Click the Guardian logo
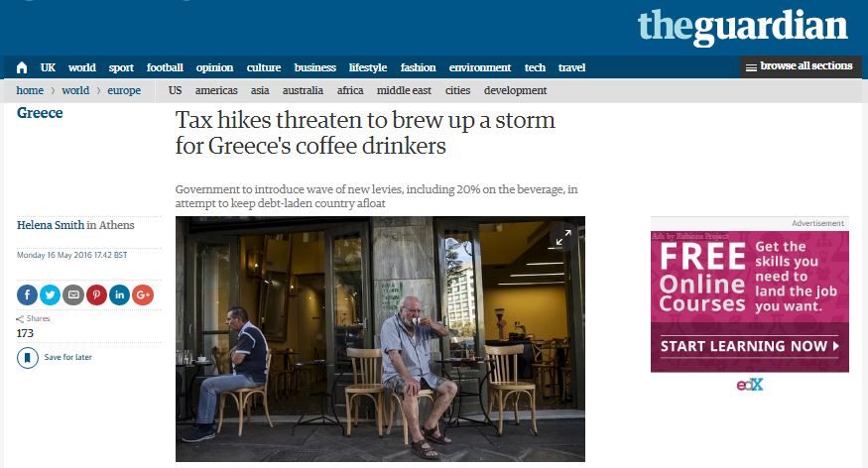 click(742, 27)
